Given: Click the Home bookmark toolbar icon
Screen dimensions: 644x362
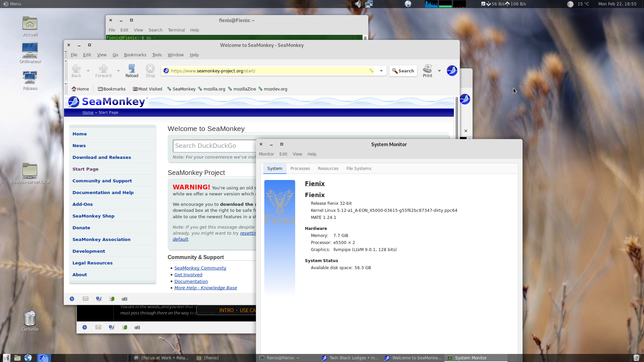Looking at the screenshot, I should pyautogui.click(x=80, y=89).
